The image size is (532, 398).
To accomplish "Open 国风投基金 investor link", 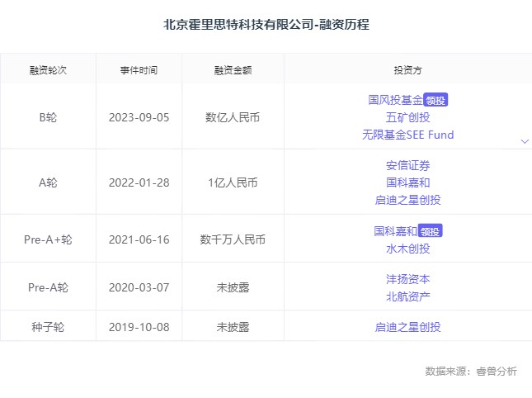I will (x=395, y=100).
